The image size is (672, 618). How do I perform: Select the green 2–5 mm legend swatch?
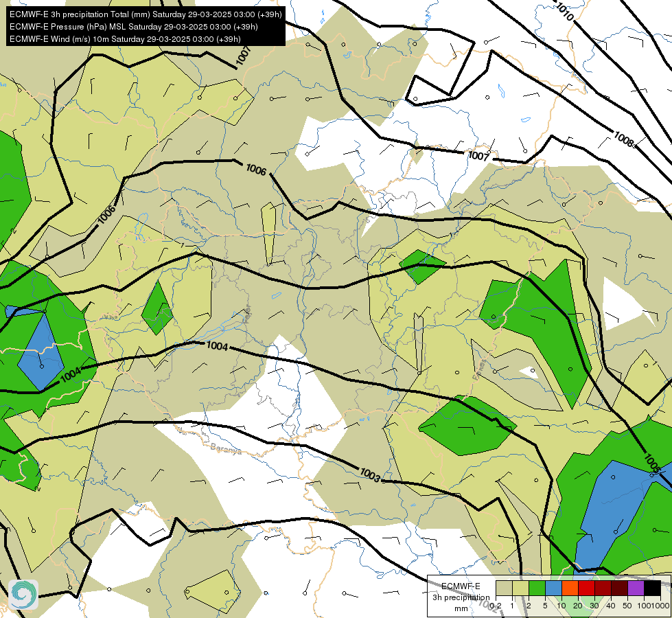click(x=537, y=588)
